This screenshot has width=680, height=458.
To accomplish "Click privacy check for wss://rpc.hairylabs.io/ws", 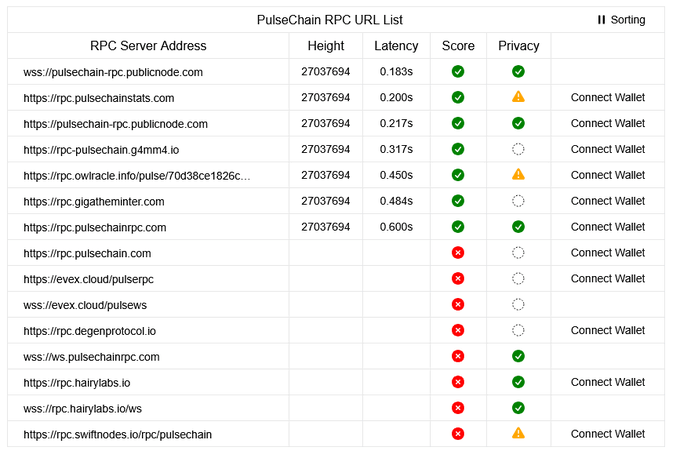I will pos(518,408).
